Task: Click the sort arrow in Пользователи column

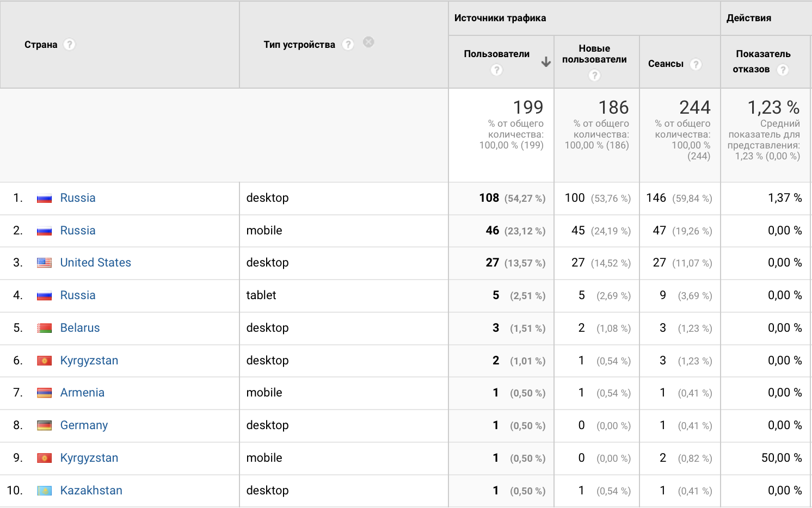Action: [x=546, y=62]
